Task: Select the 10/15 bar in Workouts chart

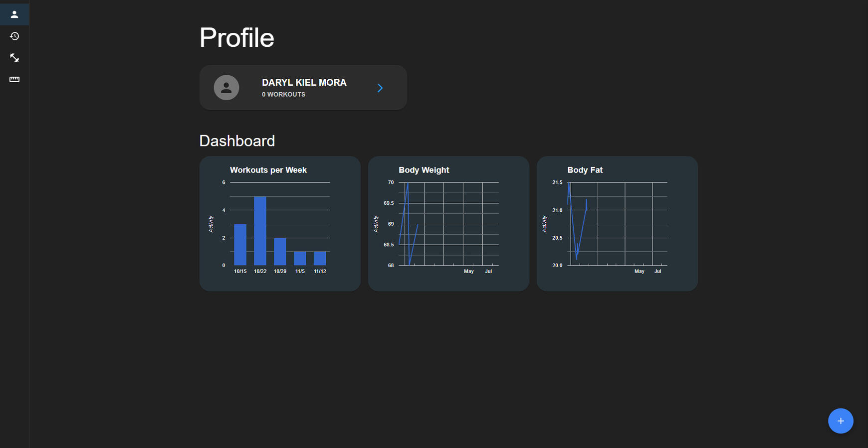Action: [240, 245]
